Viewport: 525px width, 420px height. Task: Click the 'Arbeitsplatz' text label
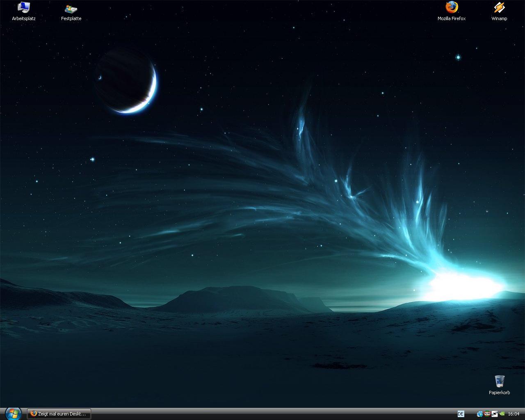(24, 18)
